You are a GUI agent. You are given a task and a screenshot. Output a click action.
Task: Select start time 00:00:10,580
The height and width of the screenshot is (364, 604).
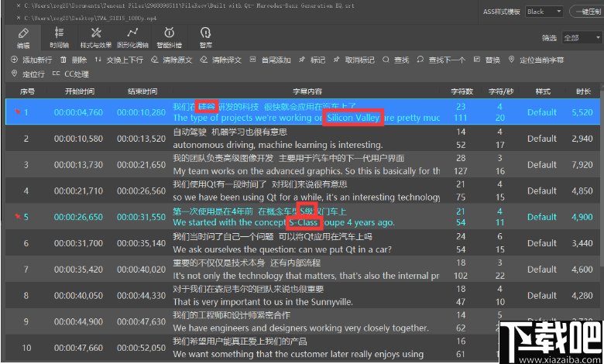[78, 139]
